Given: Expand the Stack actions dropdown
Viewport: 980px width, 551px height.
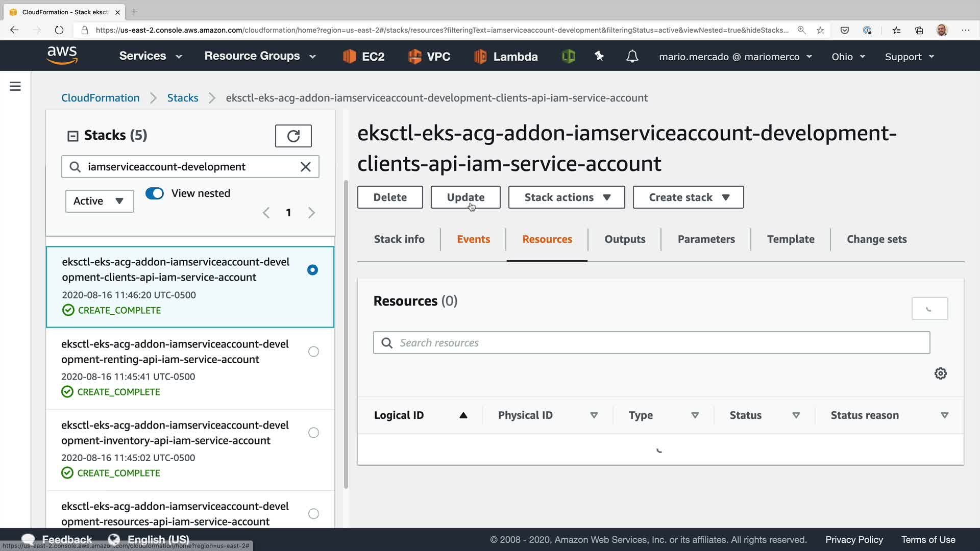Looking at the screenshot, I should tap(567, 197).
